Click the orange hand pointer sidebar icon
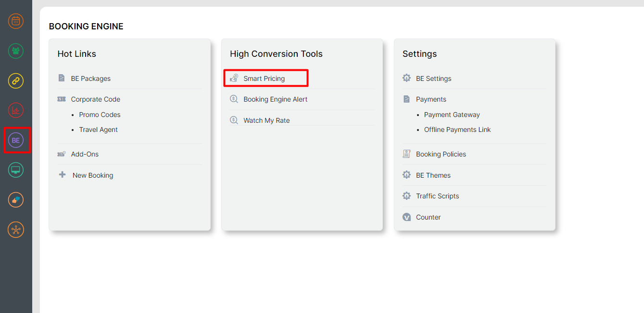The height and width of the screenshot is (313, 644). (x=16, y=200)
